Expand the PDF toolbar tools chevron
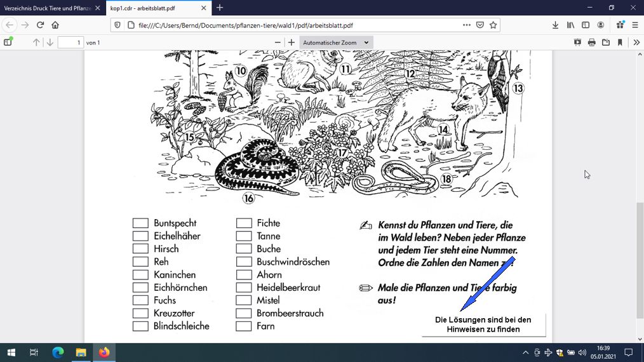This screenshot has width=644, height=362. point(636,43)
